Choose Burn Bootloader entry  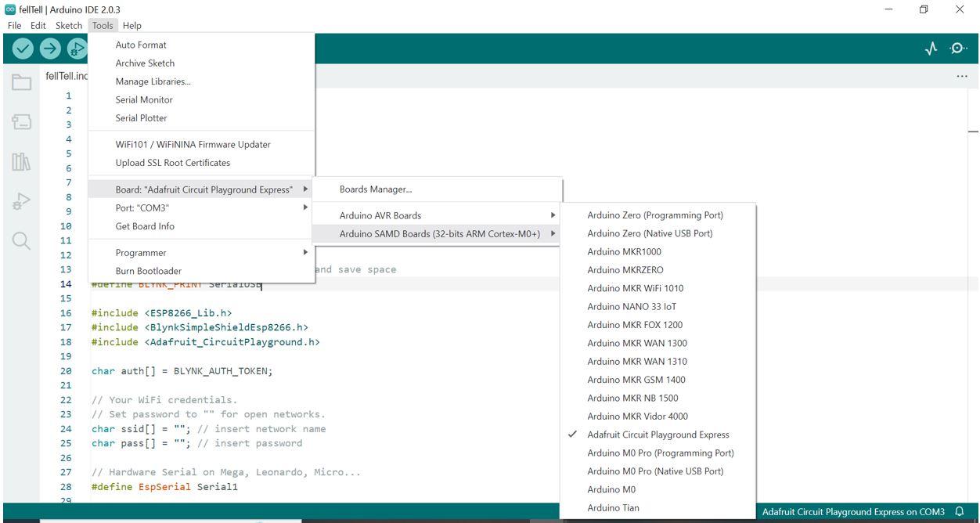201,271
